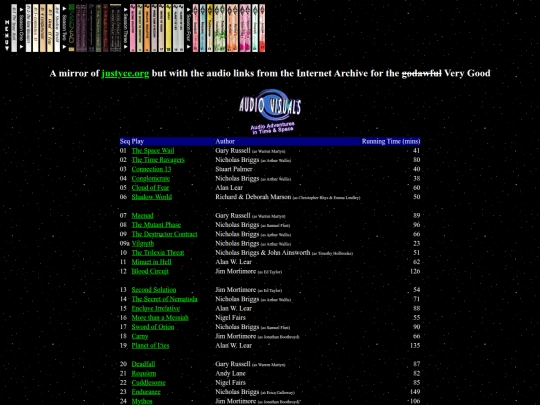
Task: Click running time 135 for Planet of Lies
Action: tap(415, 346)
